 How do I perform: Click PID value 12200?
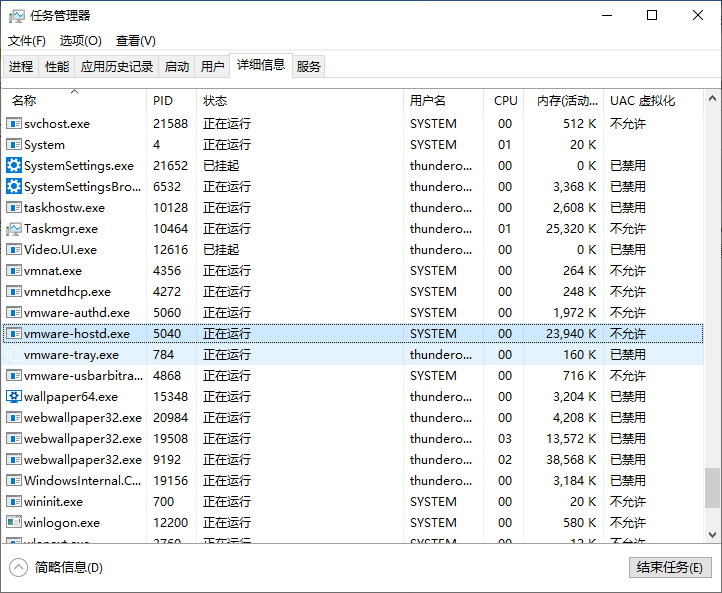pyautogui.click(x=170, y=523)
